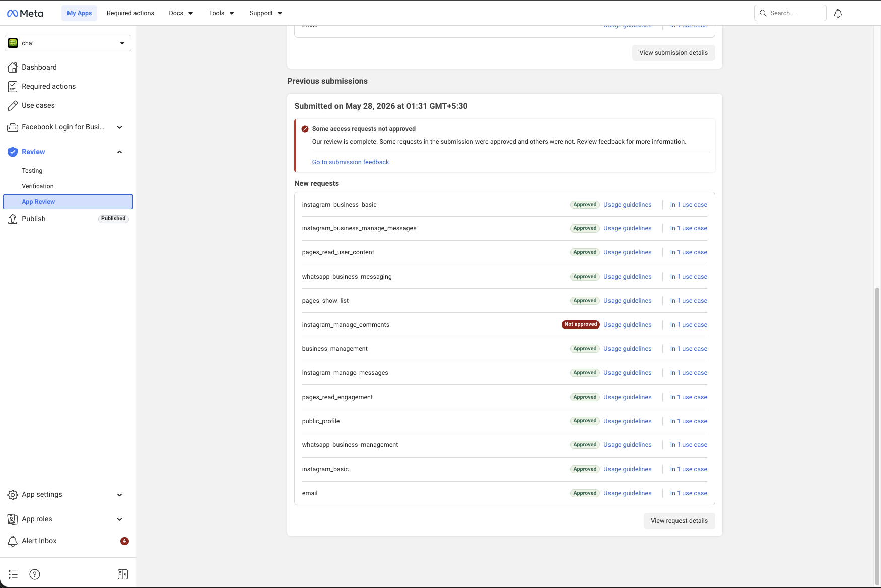Open Usage guidelines for instagram_manage_comments
This screenshot has width=881, height=588.
point(628,325)
